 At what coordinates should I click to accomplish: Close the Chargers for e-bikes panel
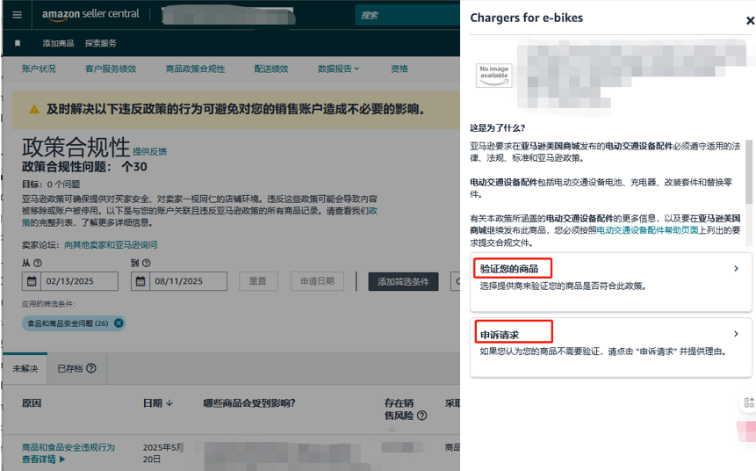750,21
